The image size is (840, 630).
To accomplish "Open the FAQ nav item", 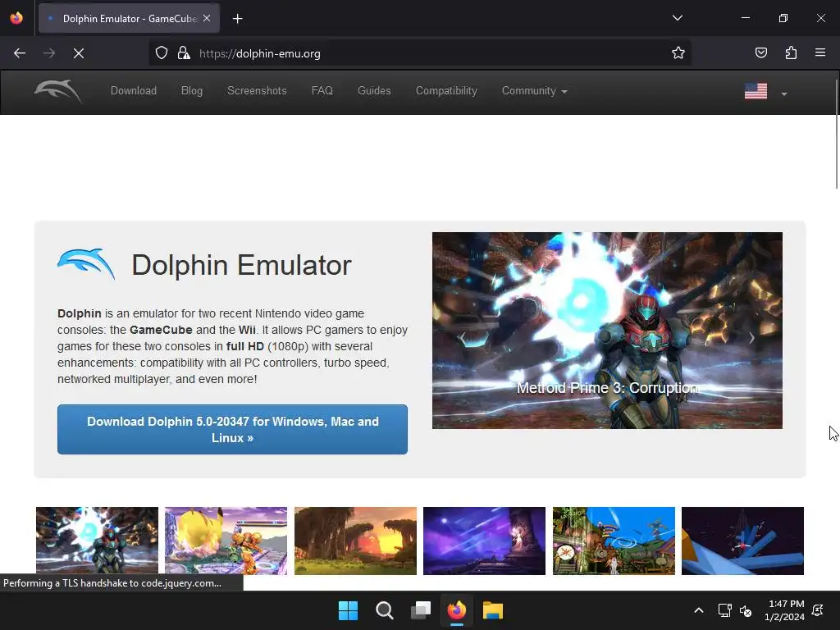I will [x=322, y=90].
